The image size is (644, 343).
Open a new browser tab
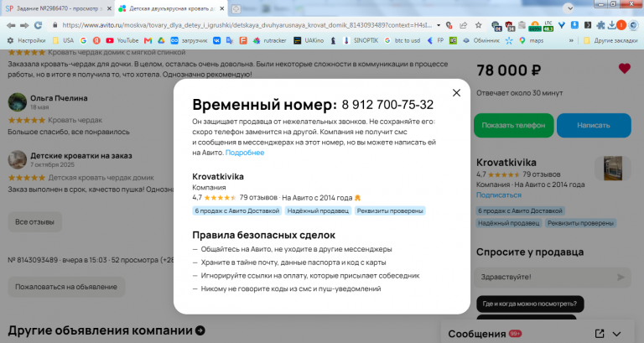(236, 8)
